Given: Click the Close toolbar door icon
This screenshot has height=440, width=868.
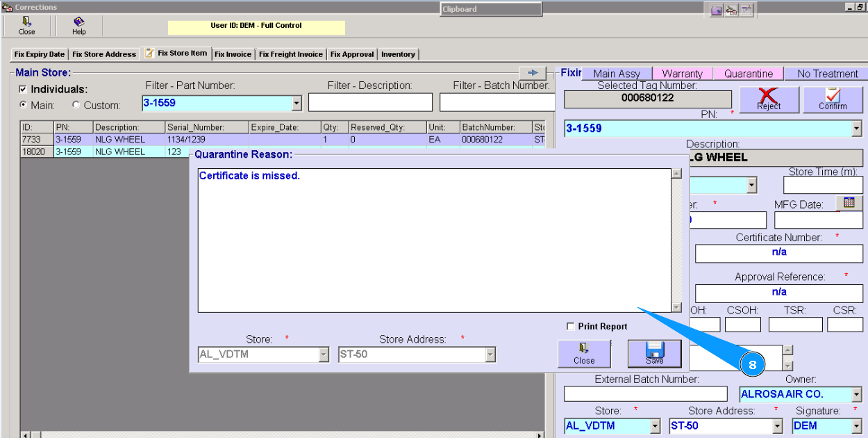Looking at the screenshot, I should coord(26,22).
